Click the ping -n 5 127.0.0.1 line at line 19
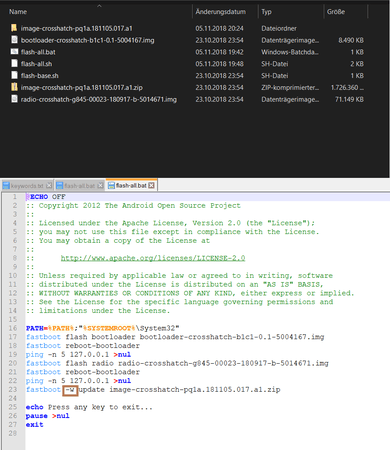 point(78,354)
